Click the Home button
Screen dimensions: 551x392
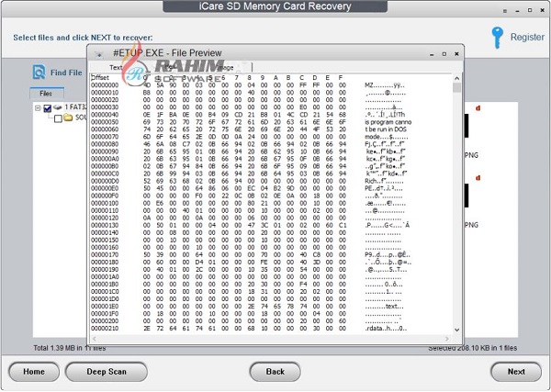pos(34,372)
